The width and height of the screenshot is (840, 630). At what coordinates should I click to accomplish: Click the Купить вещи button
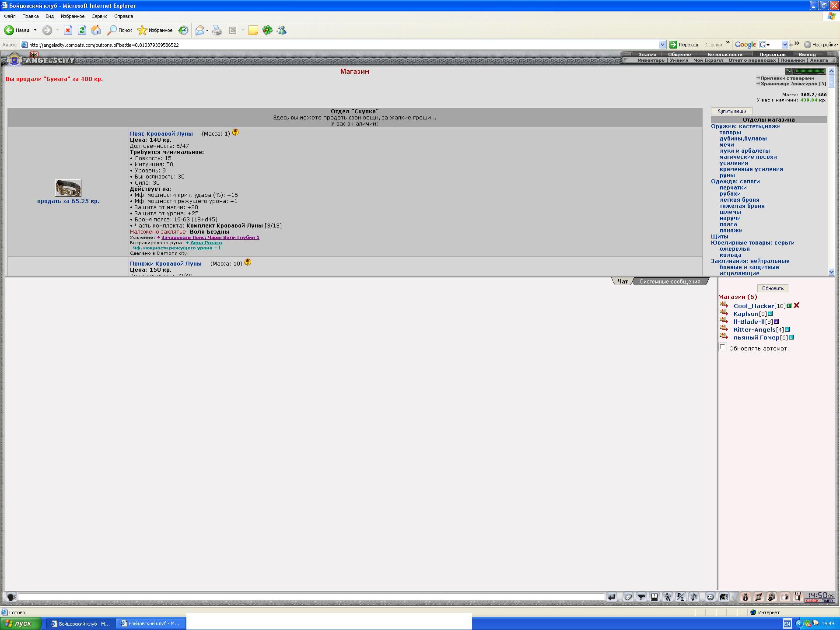coord(731,111)
